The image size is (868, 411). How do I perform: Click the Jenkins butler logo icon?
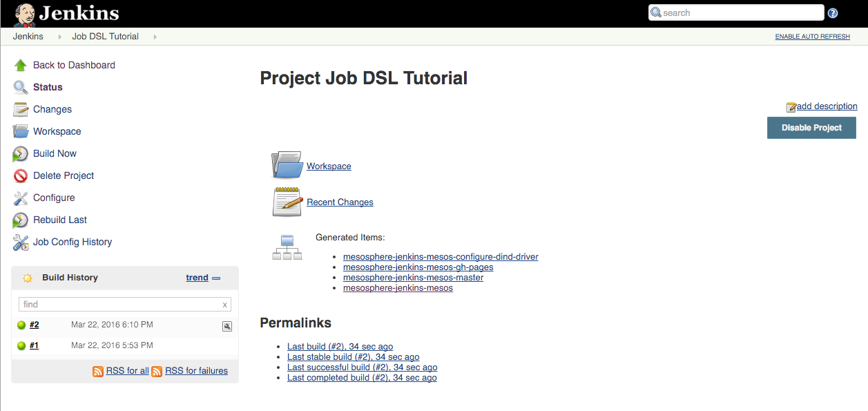tap(24, 14)
